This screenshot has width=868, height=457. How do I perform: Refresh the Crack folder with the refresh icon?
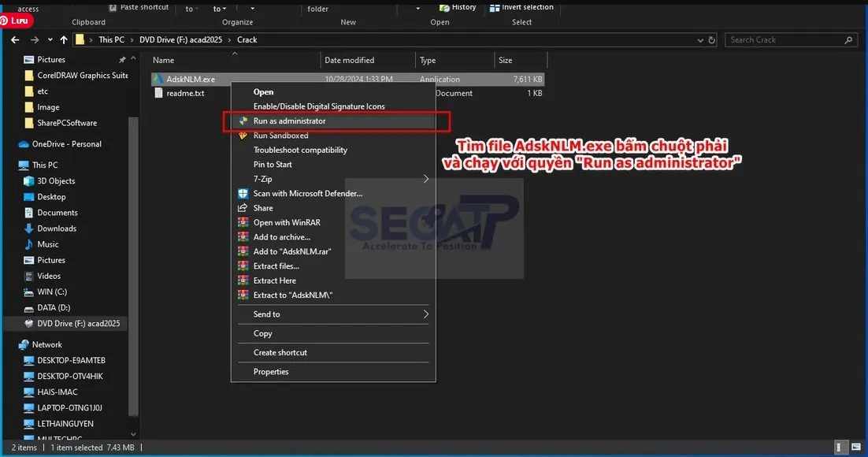click(711, 39)
